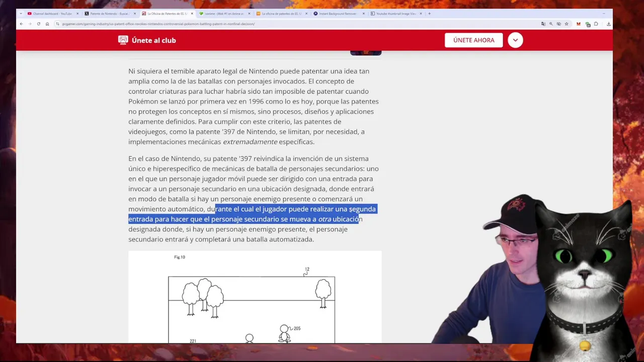Viewport: 644px width, 362px height.
Task: Close the Patente de Nintendo search tab
Action: 135,14
